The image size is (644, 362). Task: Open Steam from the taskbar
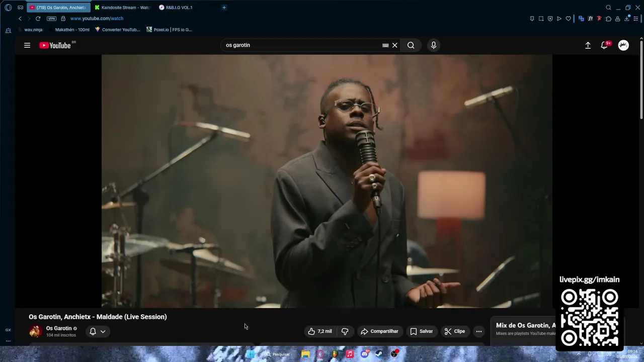(379, 354)
